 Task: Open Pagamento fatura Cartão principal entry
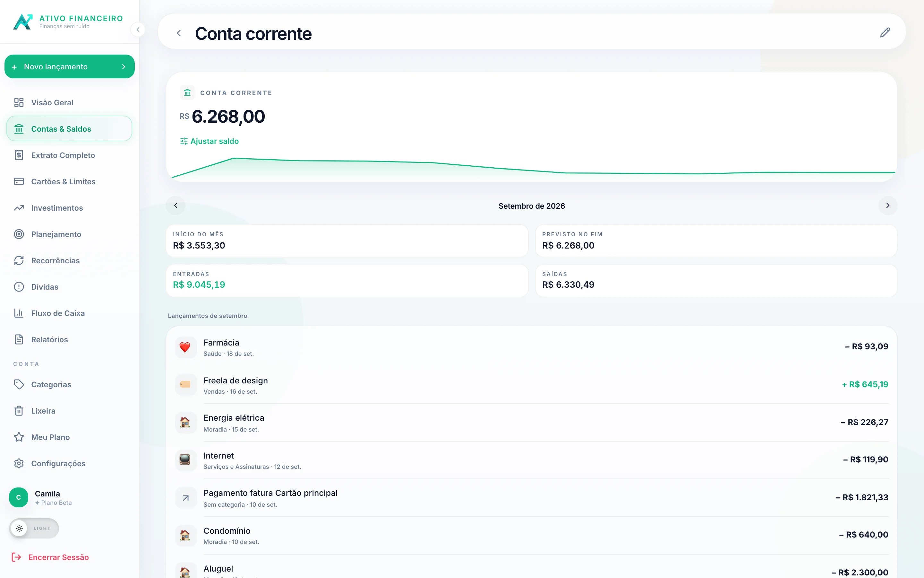click(x=532, y=498)
